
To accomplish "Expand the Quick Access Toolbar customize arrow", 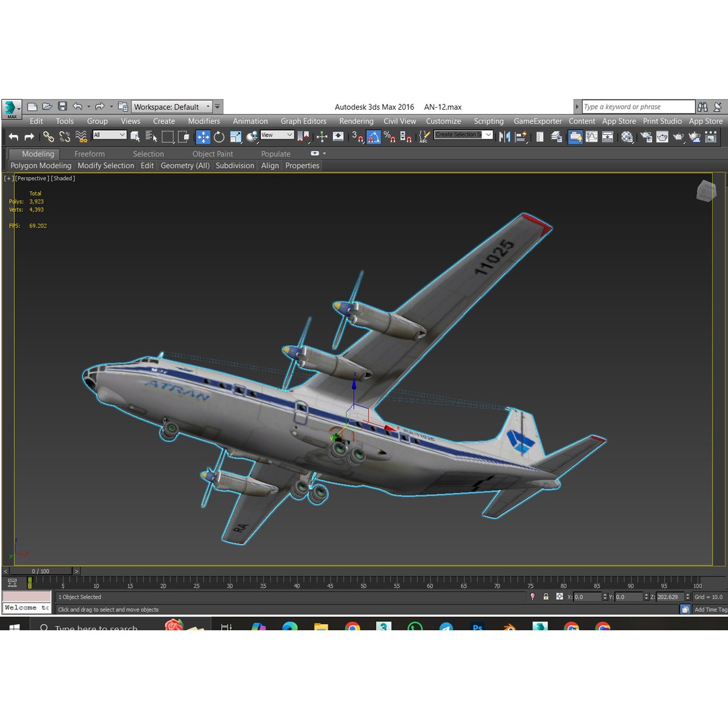I will pos(217,107).
